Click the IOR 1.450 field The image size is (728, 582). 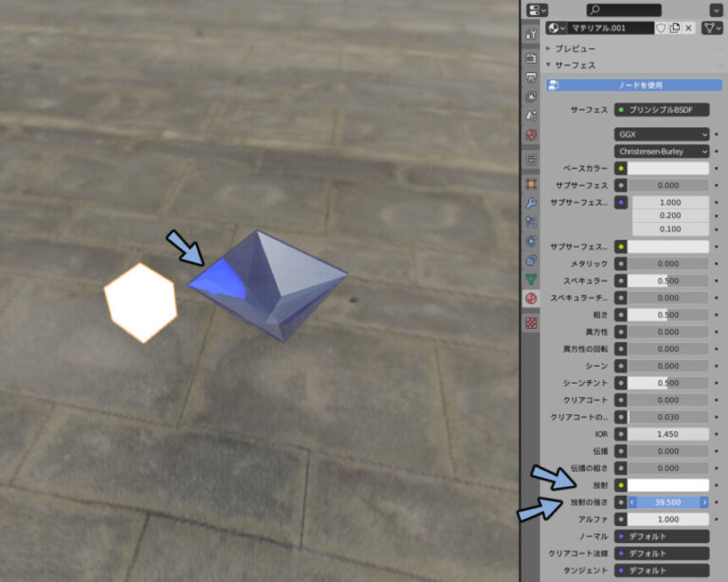tap(668, 434)
